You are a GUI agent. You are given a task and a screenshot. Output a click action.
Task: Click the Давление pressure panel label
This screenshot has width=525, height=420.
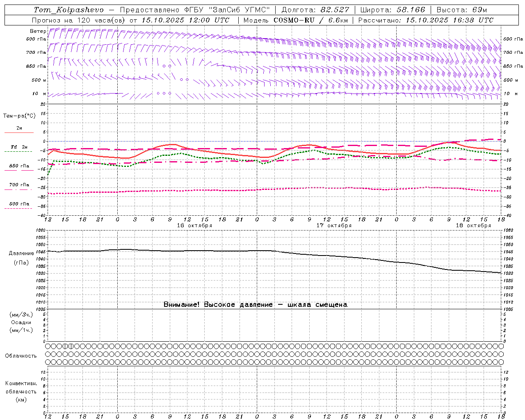coord(21,253)
